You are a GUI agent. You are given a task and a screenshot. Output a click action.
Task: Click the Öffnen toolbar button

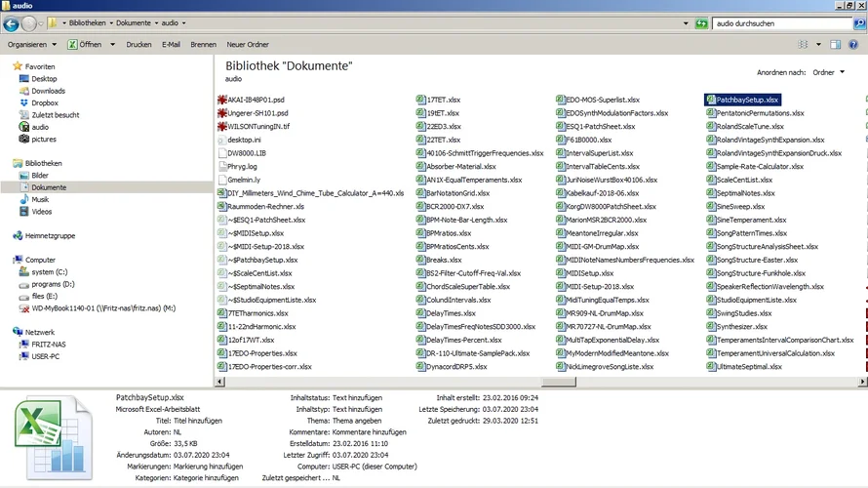85,44
